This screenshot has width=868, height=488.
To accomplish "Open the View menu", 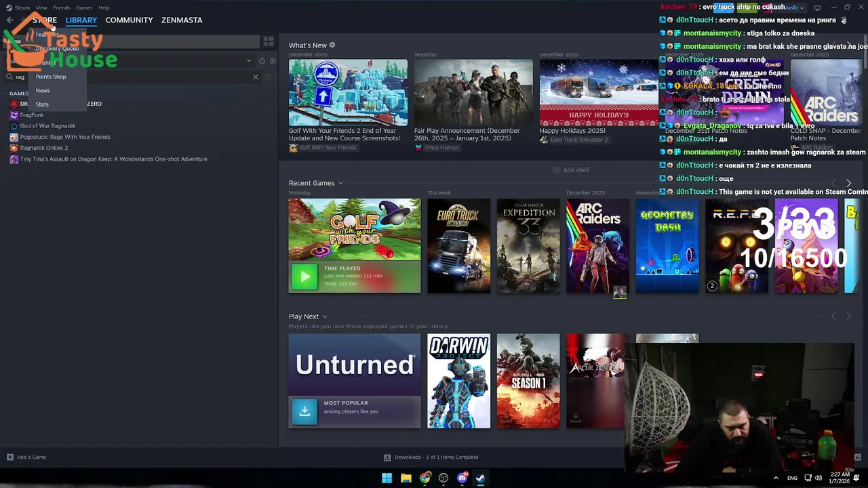I will pyautogui.click(x=41, y=7).
